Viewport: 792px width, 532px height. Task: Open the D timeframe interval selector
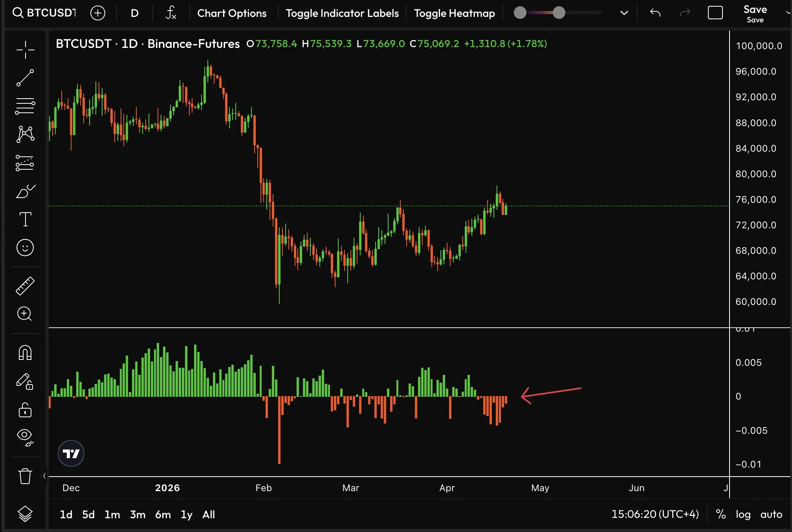134,13
